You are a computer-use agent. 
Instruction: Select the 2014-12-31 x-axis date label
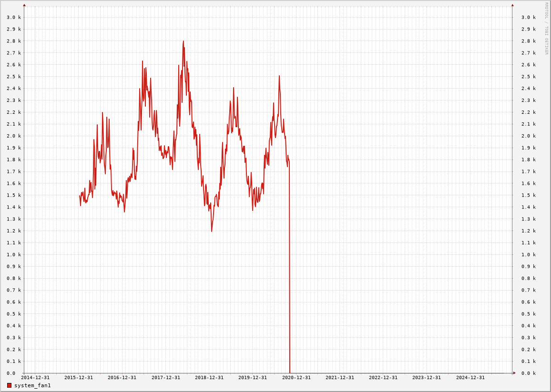[x=35, y=378]
